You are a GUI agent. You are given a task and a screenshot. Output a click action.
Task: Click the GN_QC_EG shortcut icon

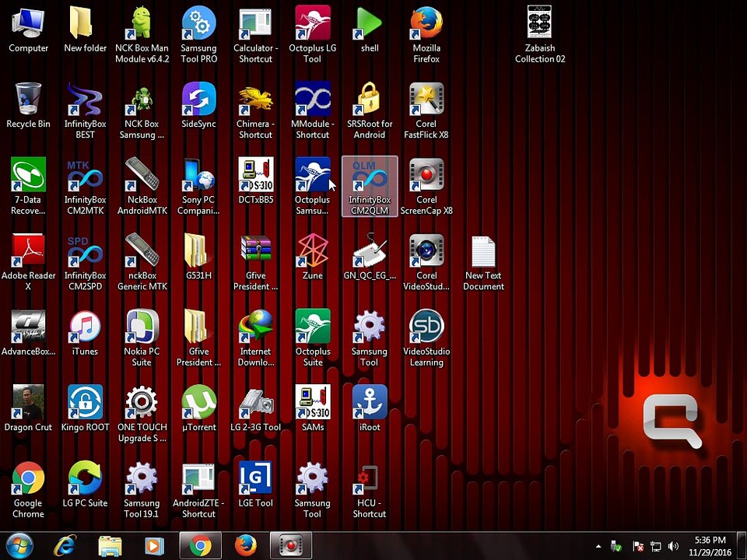(x=370, y=257)
